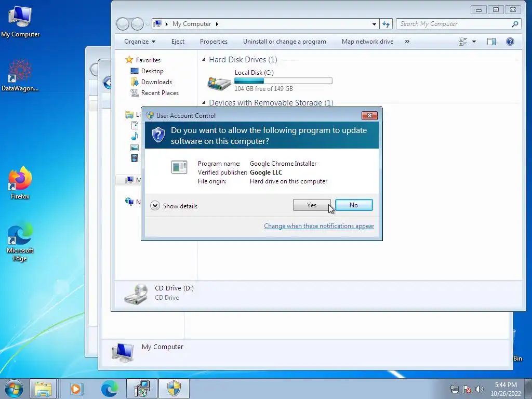Select Local Disk (C:) drive
Image resolution: width=532 pixels, height=399 pixels.
(x=270, y=81)
